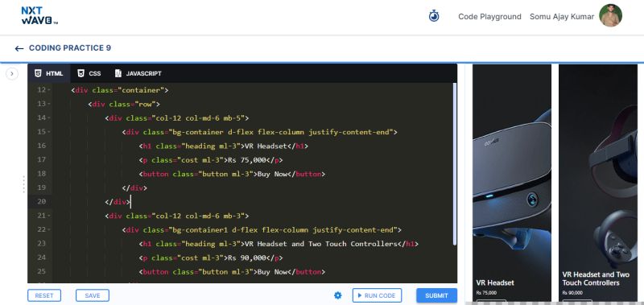Screen dimensions: 644x305
Task: Open the Code Playground link
Action: 489,17
